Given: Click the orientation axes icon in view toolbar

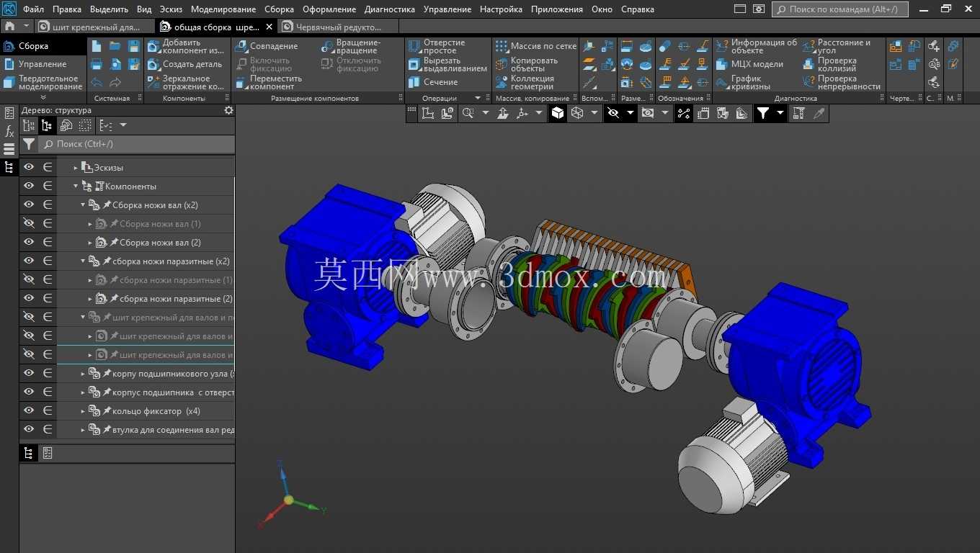Looking at the screenshot, I should click(x=522, y=113).
